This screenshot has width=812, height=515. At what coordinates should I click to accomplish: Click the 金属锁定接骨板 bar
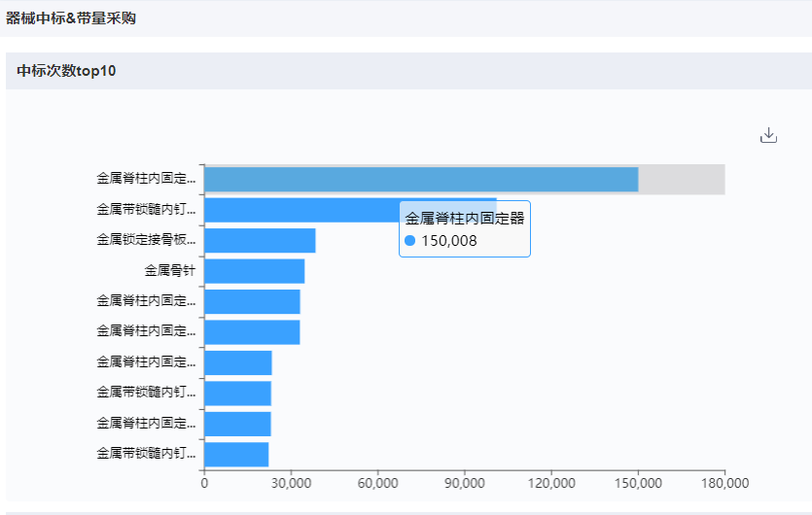click(260, 241)
